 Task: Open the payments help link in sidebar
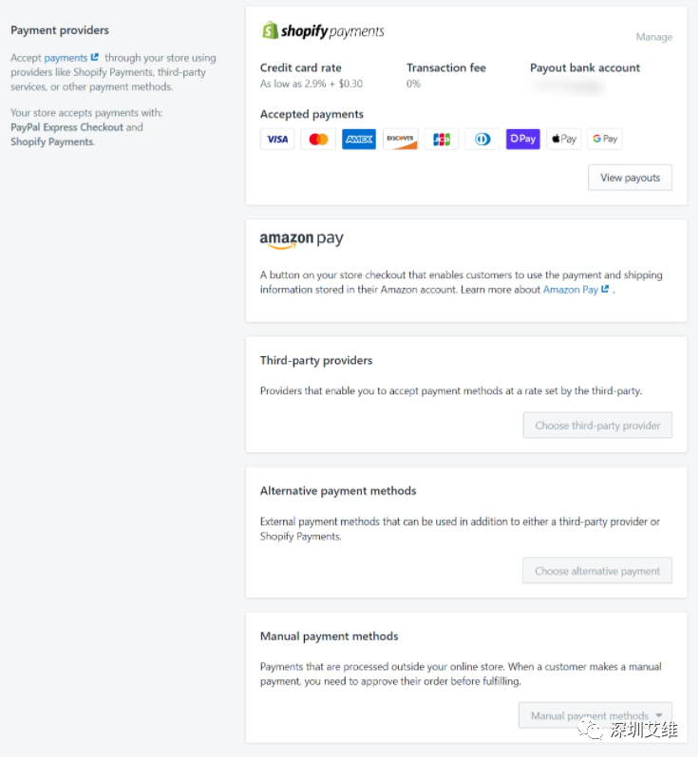tap(66, 58)
